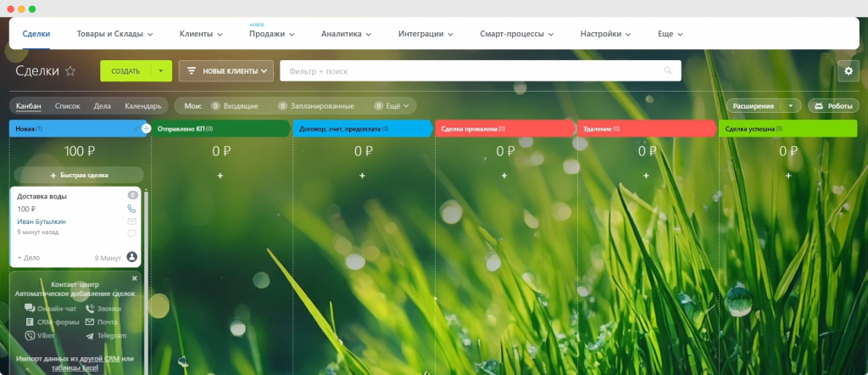
Task: Open the Звонки channel
Action: [103, 309]
